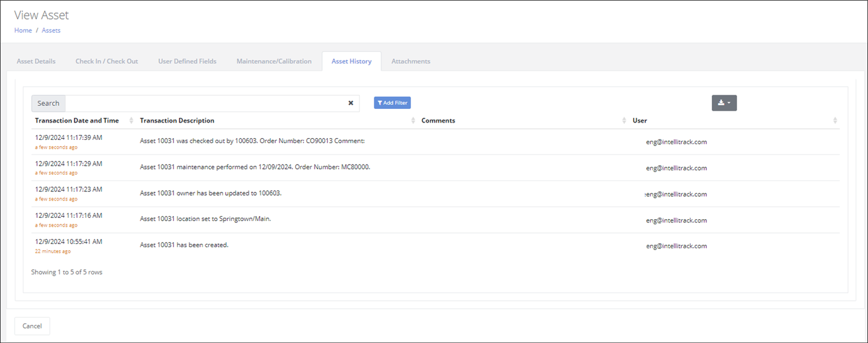This screenshot has width=868, height=343.
Task: Select the 12/9/2024 11:17:39 AM date cell
Action: click(x=69, y=137)
